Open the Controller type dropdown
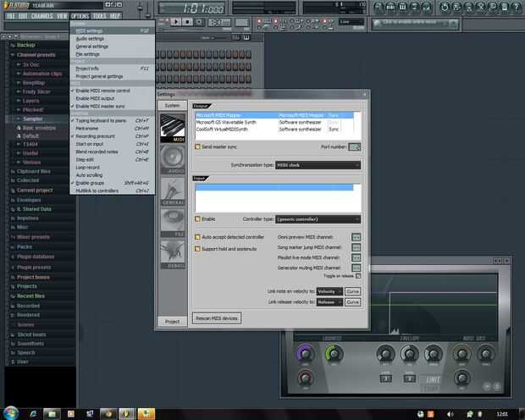 pyautogui.click(x=318, y=219)
